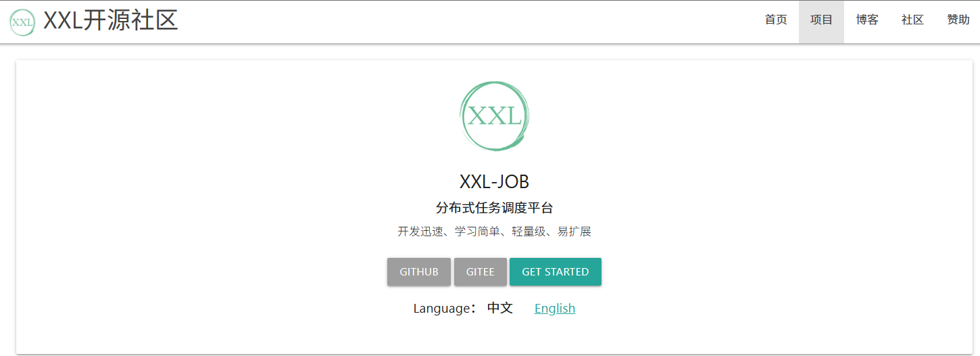The width and height of the screenshot is (980, 356).
Task: Click the GET STARTED button
Action: [x=556, y=271]
